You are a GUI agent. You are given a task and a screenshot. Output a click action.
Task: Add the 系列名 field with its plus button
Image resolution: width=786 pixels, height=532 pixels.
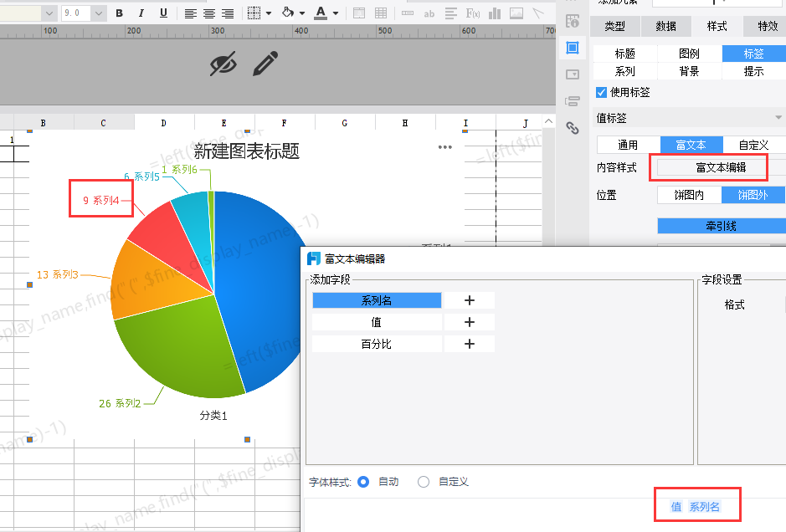[470, 300]
